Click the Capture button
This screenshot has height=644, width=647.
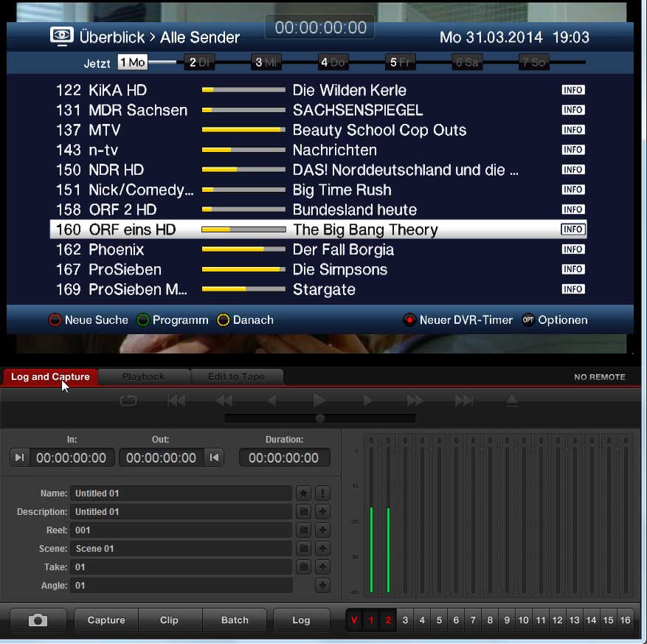106,620
